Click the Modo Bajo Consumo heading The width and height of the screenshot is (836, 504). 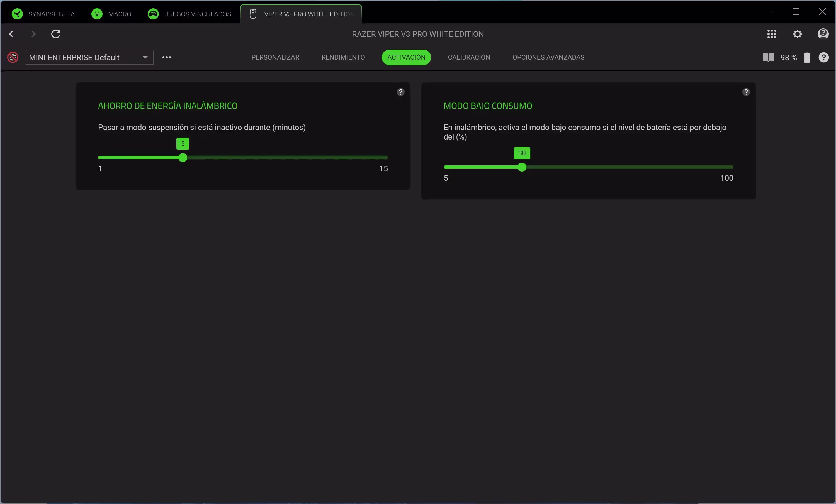coord(488,106)
